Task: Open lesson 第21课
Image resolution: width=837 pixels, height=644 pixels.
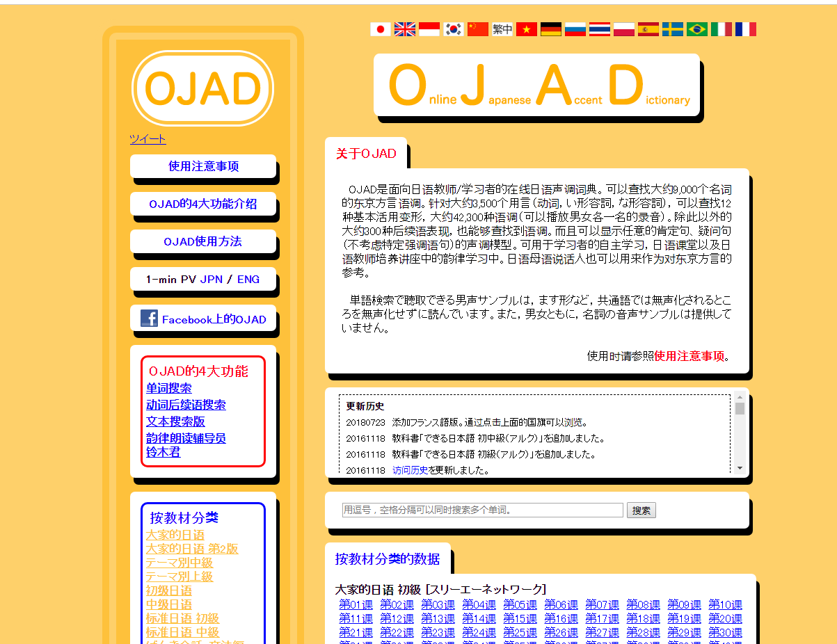Action: pyautogui.click(x=356, y=633)
